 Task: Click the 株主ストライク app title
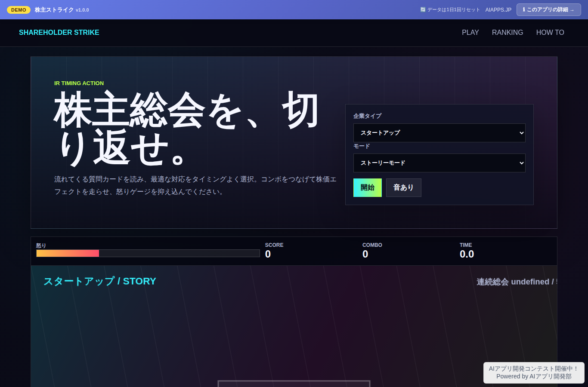[54, 10]
